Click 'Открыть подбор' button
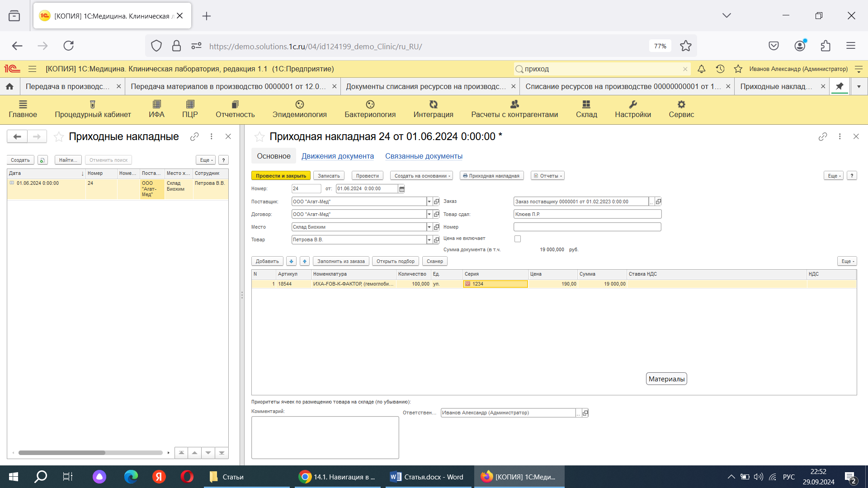Screen dimensions: 868x488 tap(395, 261)
